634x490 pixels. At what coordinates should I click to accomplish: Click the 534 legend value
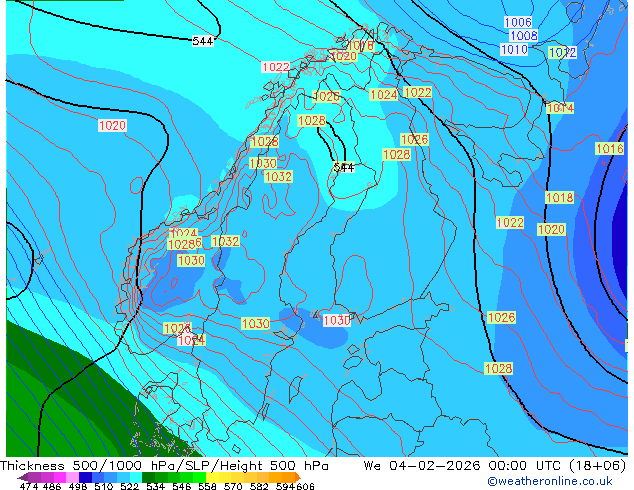156,486
